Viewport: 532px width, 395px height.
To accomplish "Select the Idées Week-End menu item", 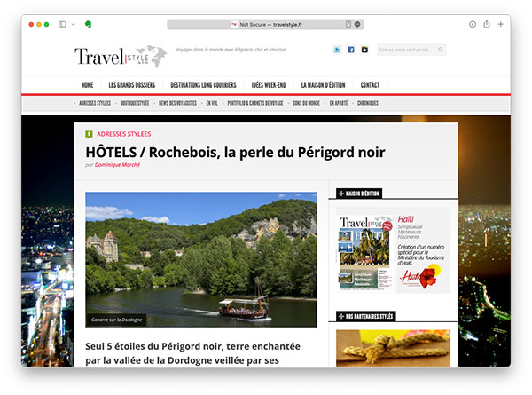I will click(x=269, y=85).
